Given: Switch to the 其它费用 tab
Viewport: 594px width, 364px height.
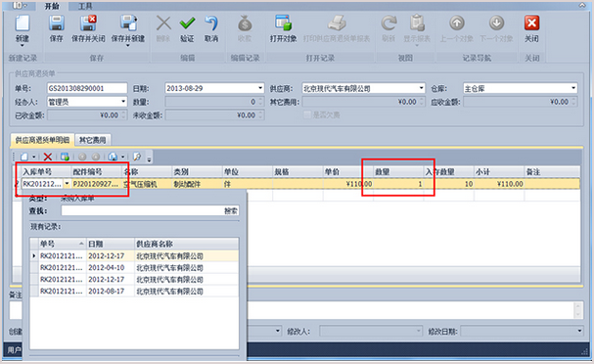Looking at the screenshot, I should pyautogui.click(x=92, y=140).
